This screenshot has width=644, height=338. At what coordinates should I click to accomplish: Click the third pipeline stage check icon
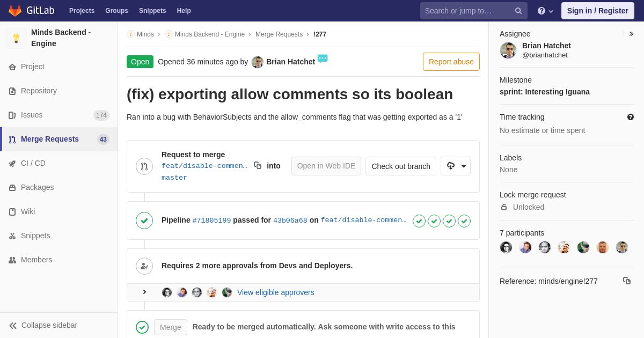(x=449, y=221)
